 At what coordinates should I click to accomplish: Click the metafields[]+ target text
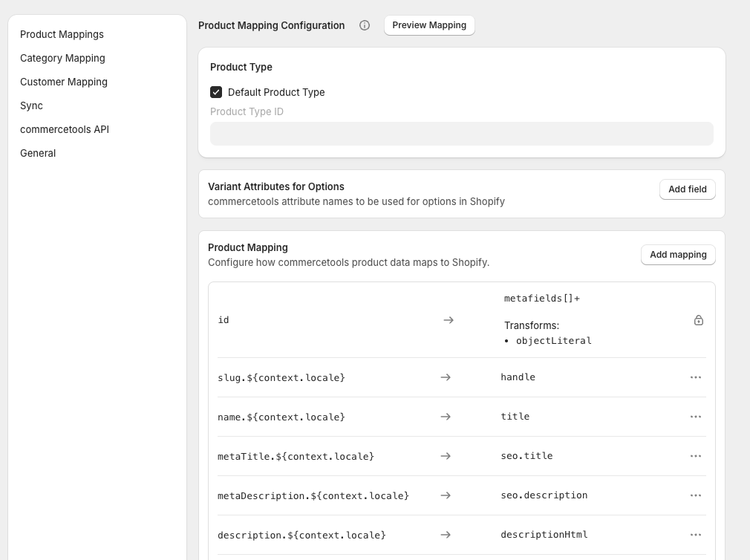(x=542, y=299)
